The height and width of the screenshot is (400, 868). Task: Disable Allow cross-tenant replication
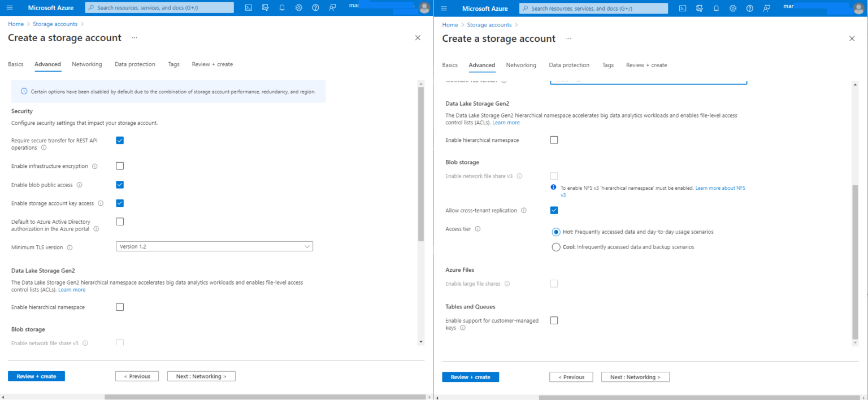(x=554, y=210)
